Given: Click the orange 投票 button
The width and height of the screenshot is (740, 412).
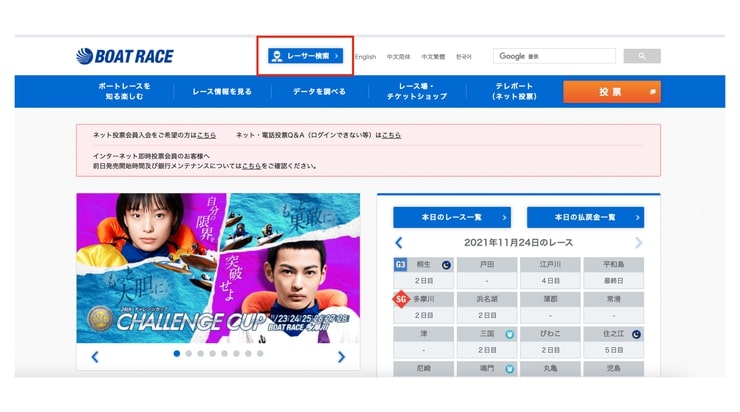Looking at the screenshot, I should coord(612,92).
